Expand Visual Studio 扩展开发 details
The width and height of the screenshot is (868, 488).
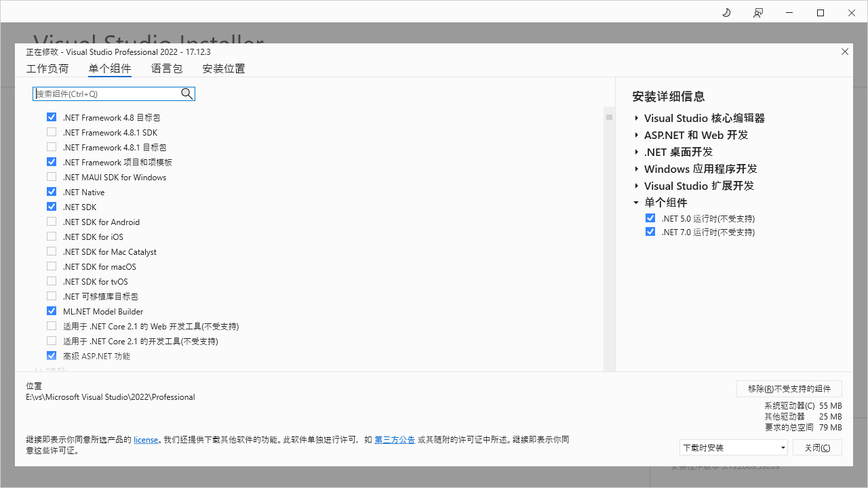(637, 186)
